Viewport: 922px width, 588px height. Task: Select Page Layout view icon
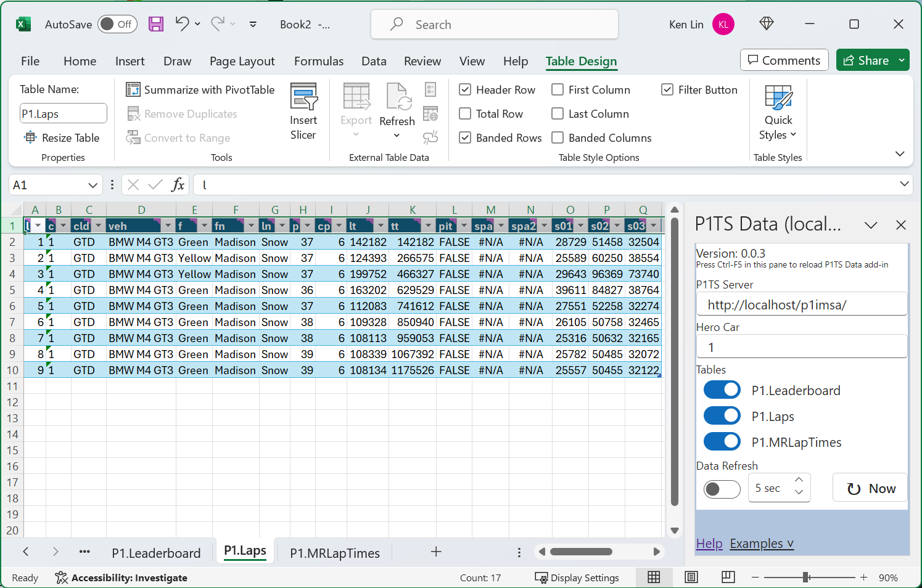pos(691,577)
